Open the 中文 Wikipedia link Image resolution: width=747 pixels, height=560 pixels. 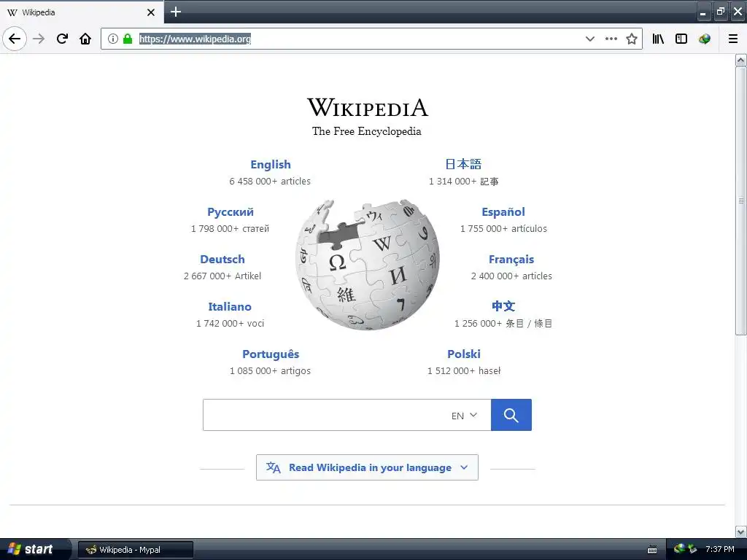click(503, 306)
